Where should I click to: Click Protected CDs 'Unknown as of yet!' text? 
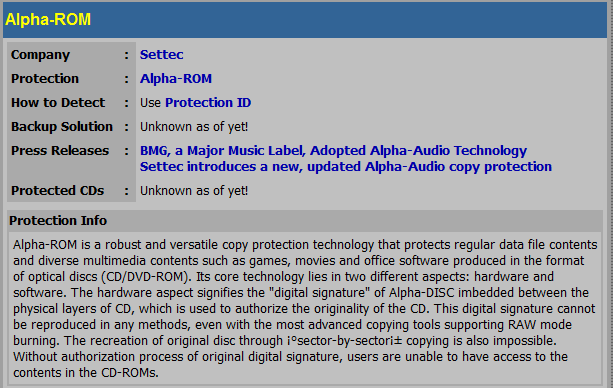[194, 190]
